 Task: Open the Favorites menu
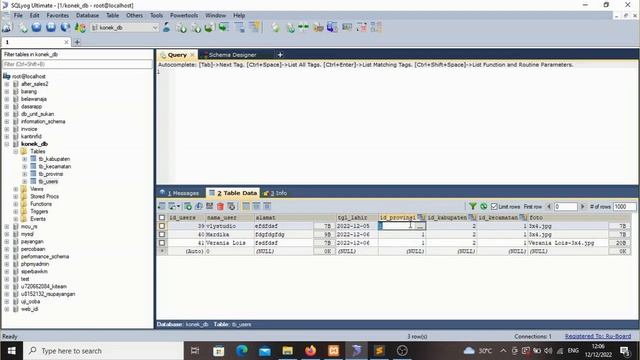tap(58, 15)
